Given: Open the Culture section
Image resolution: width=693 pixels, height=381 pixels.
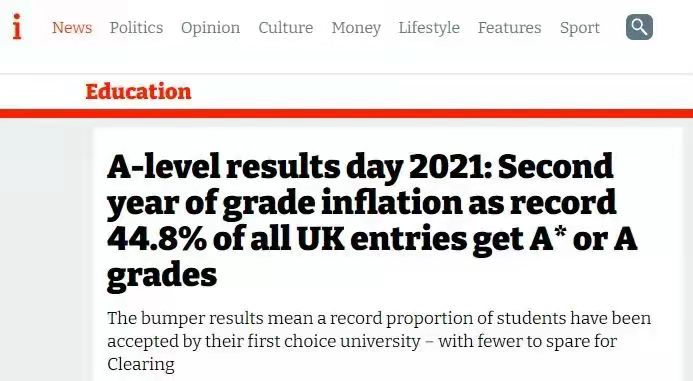Looking at the screenshot, I should point(286,27).
